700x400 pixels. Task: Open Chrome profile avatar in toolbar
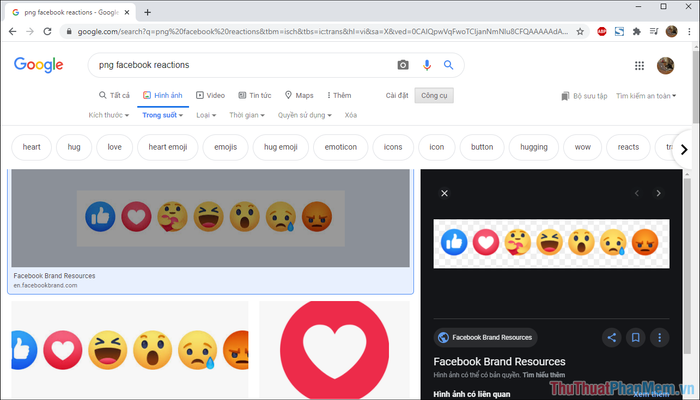pyautogui.click(x=671, y=31)
